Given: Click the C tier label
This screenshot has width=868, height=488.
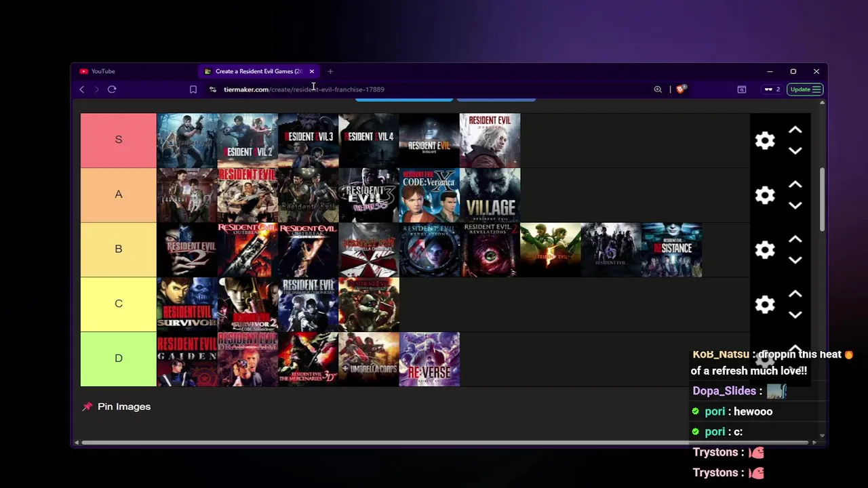Looking at the screenshot, I should (119, 304).
